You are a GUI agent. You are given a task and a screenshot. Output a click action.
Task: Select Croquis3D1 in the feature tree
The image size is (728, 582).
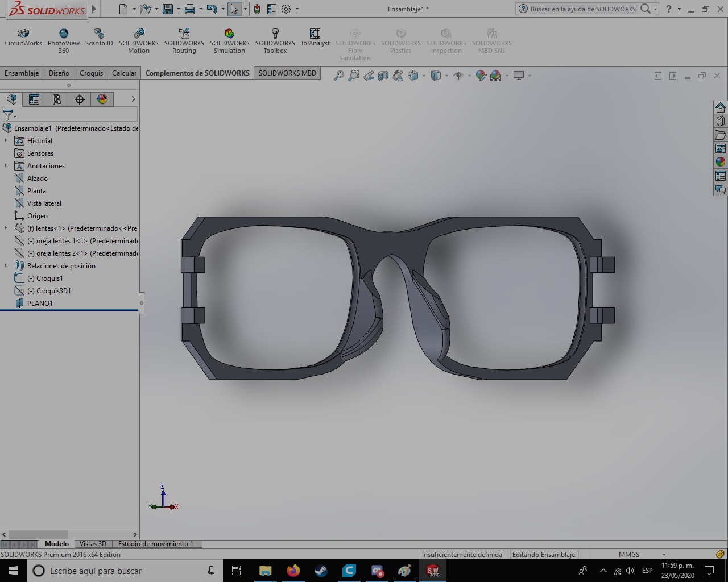(49, 290)
